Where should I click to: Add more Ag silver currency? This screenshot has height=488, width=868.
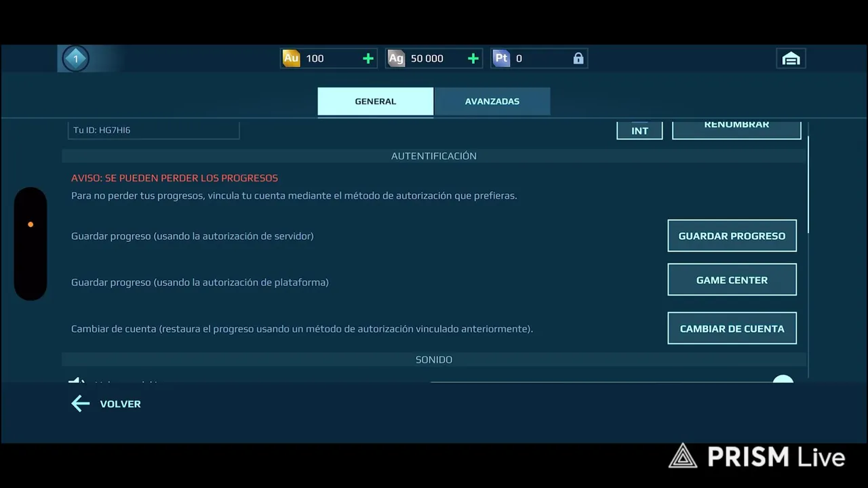point(473,58)
